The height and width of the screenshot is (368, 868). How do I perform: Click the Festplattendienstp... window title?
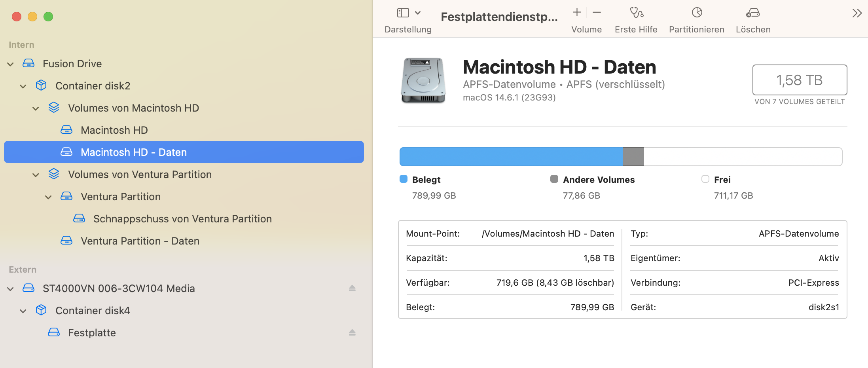pyautogui.click(x=499, y=17)
